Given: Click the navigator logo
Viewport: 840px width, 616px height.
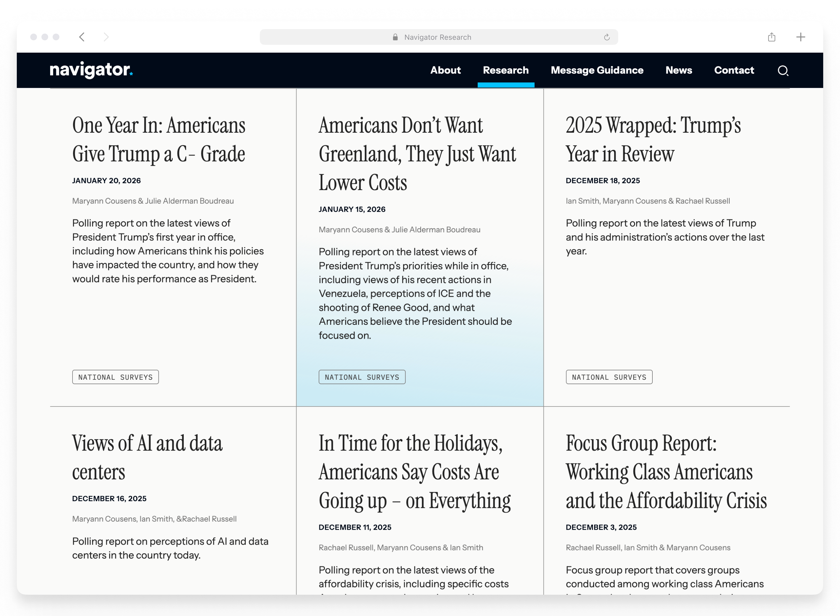Looking at the screenshot, I should coord(91,70).
